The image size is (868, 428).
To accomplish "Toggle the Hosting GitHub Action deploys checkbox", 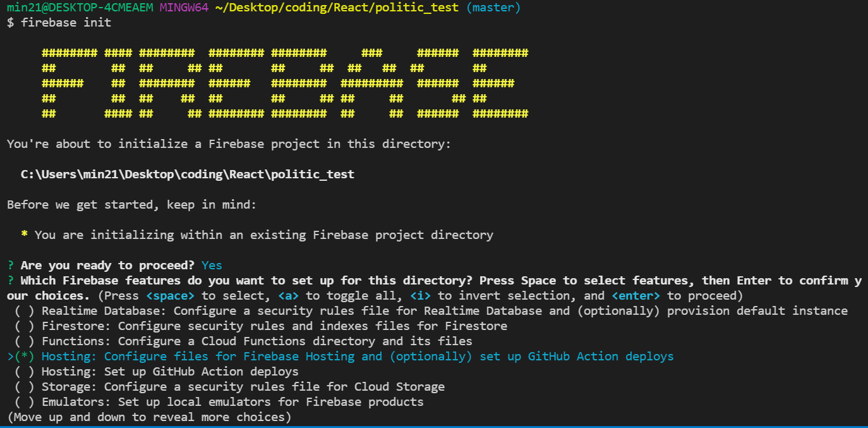I will [x=24, y=372].
